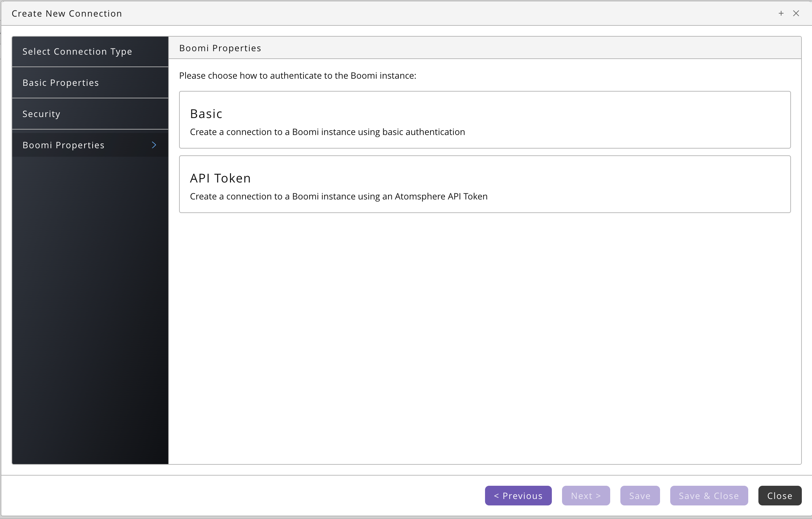Advance with the Next button

[586, 496]
